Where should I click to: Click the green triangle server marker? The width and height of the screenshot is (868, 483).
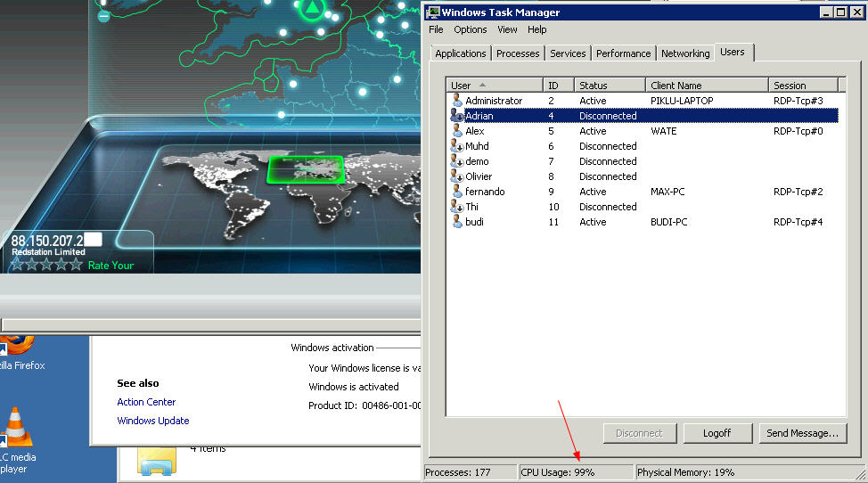click(x=313, y=8)
